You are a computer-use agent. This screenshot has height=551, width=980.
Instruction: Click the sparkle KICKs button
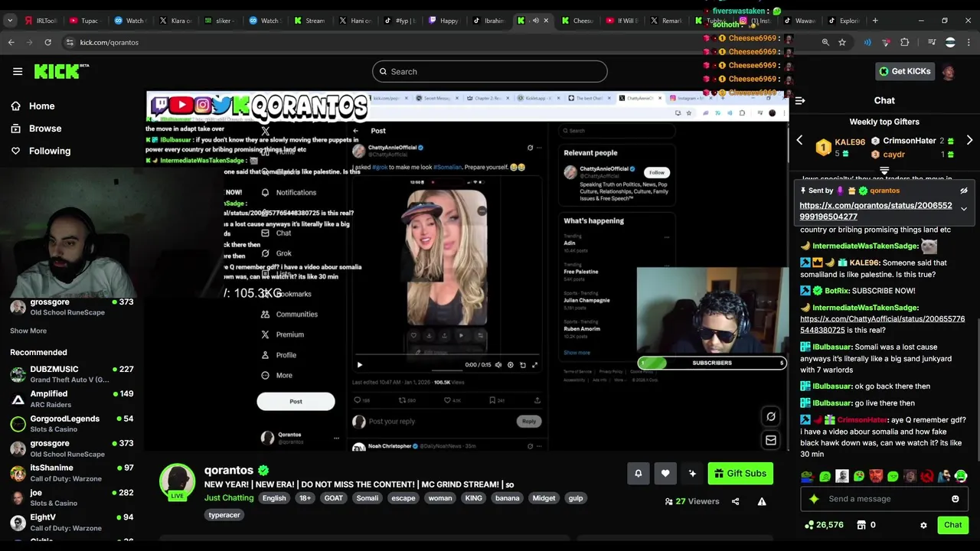(692, 474)
